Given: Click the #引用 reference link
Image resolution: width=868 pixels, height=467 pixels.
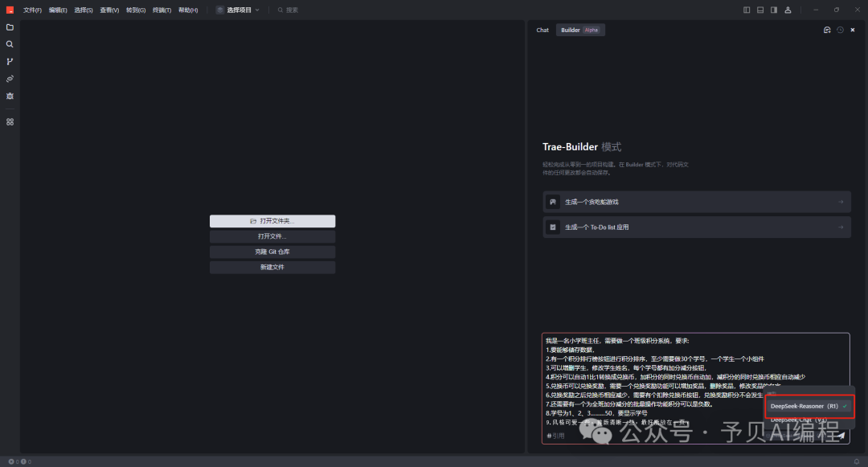Looking at the screenshot, I should click(556, 436).
